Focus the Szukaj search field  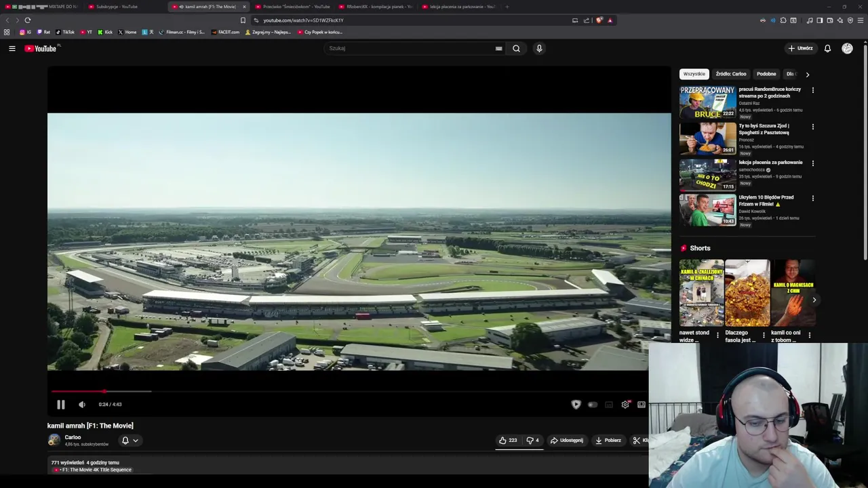point(410,48)
